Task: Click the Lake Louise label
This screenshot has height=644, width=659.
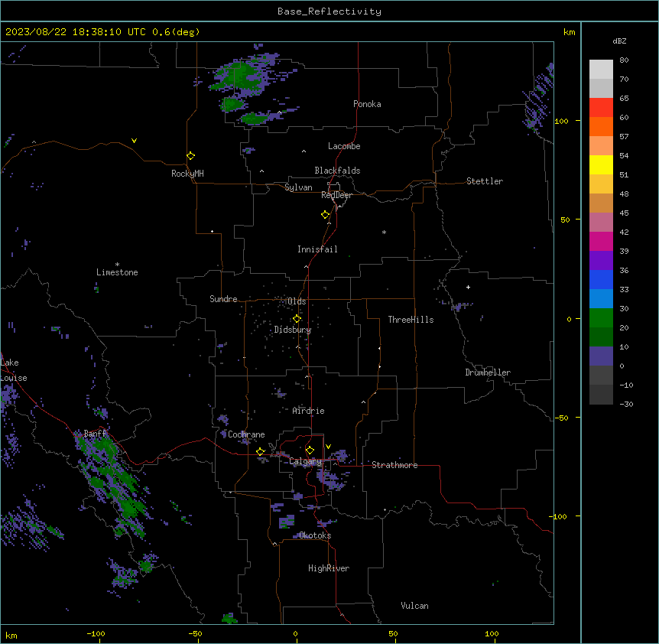Action: (x=14, y=370)
